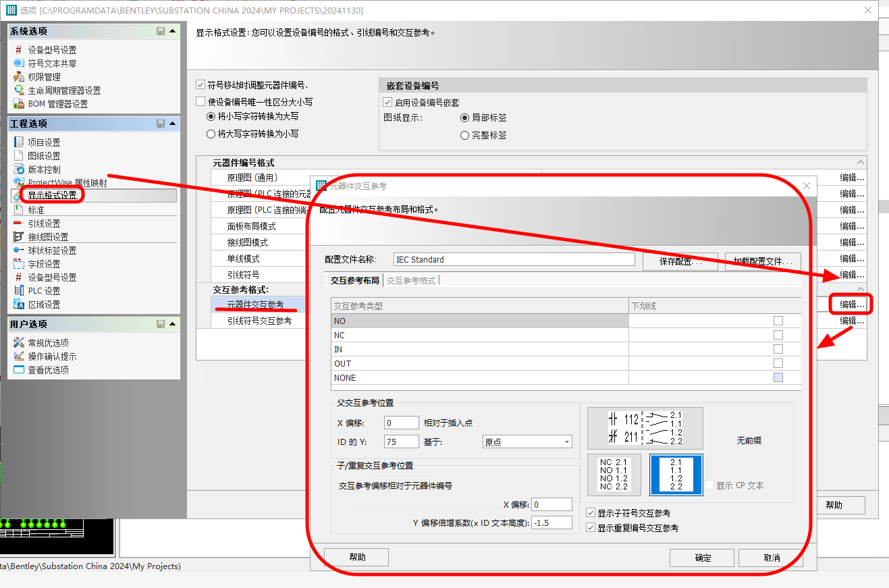Click the ID 的 Y field showing 75

[401, 442]
